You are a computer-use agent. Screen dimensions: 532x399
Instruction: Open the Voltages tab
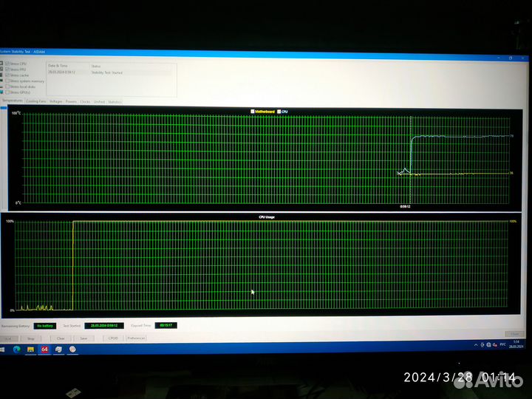[x=56, y=101]
